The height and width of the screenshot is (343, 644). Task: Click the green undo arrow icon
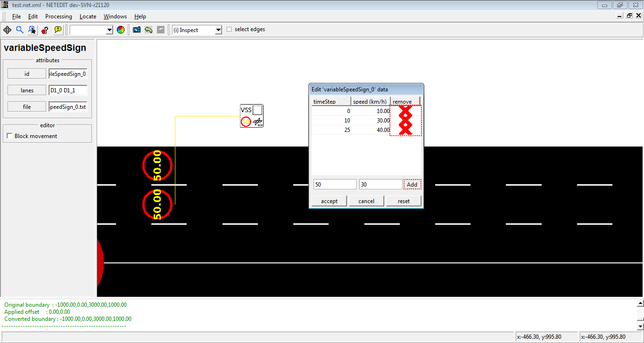[x=149, y=30]
